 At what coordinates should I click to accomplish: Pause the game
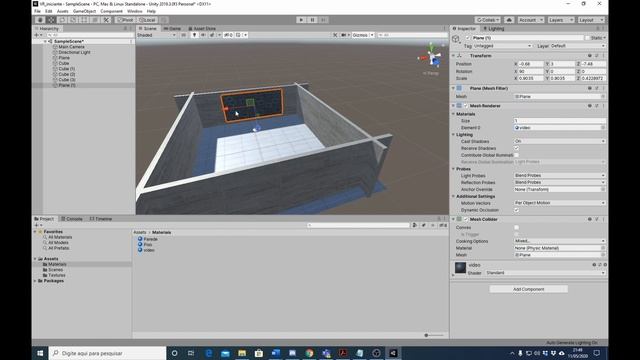[312, 20]
